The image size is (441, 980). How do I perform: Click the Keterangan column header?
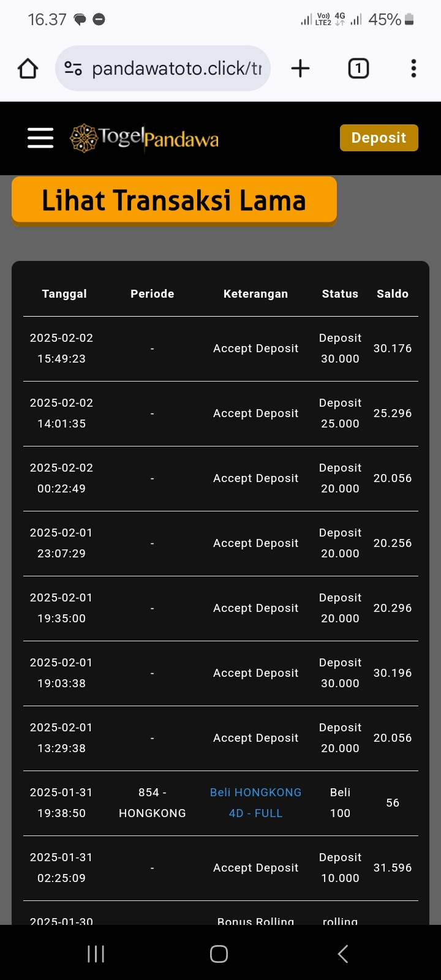point(255,294)
